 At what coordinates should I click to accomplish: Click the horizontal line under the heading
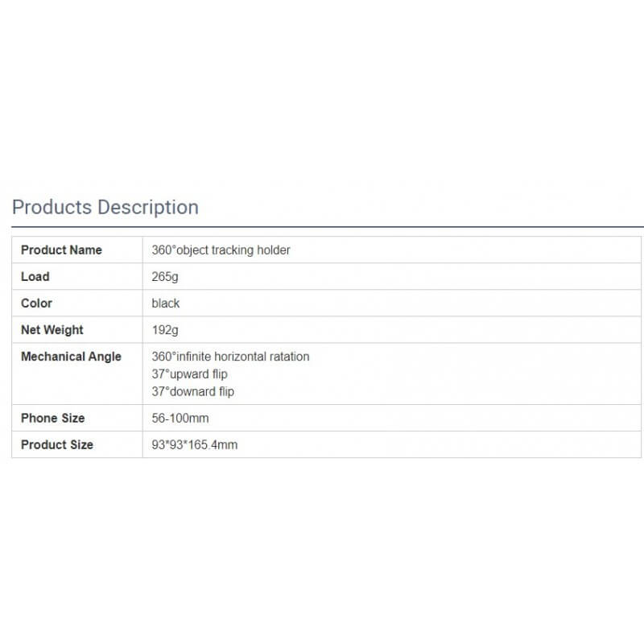[x=322, y=227]
